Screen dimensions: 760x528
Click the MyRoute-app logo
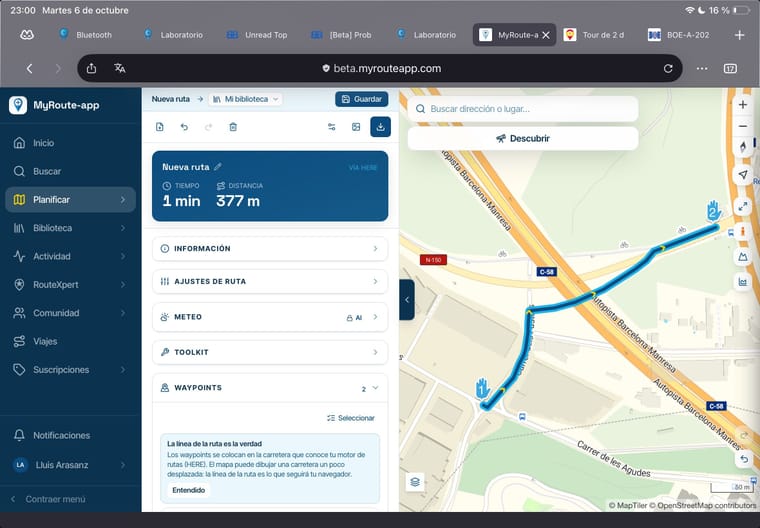(18, 105)
